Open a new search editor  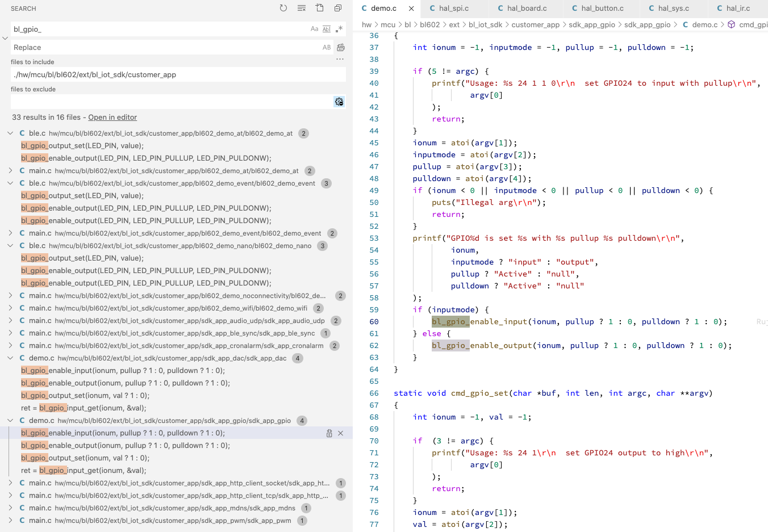click(320, 9)
